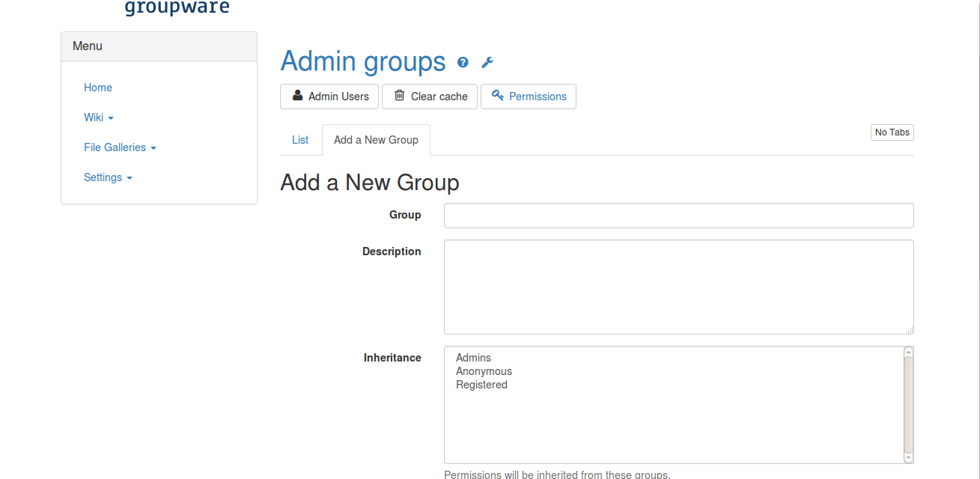Viewport: 980px width, 479px height.
Task: Click the Inheritance list scrollbar up arrow
Action: [x=908, y=352]
